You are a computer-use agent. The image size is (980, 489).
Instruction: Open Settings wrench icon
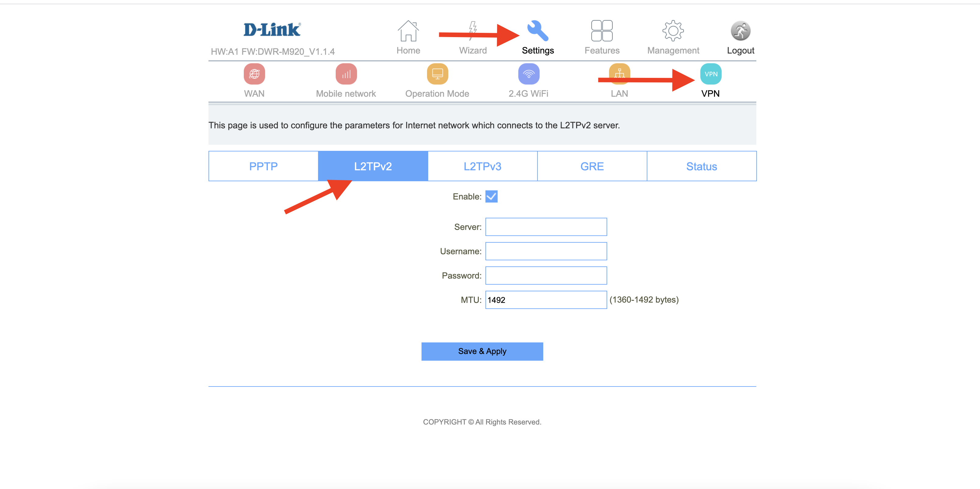pos(537,31)
